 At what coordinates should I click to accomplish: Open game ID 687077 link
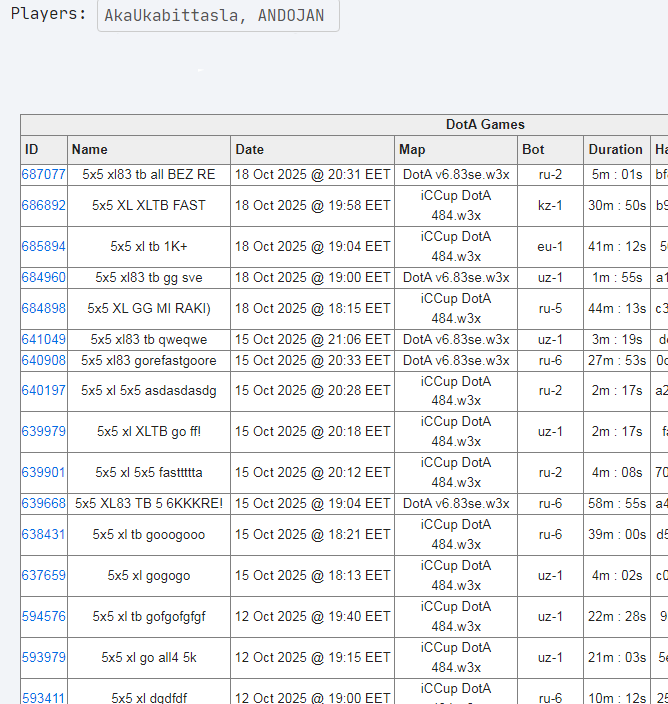[x=44, y=174]
